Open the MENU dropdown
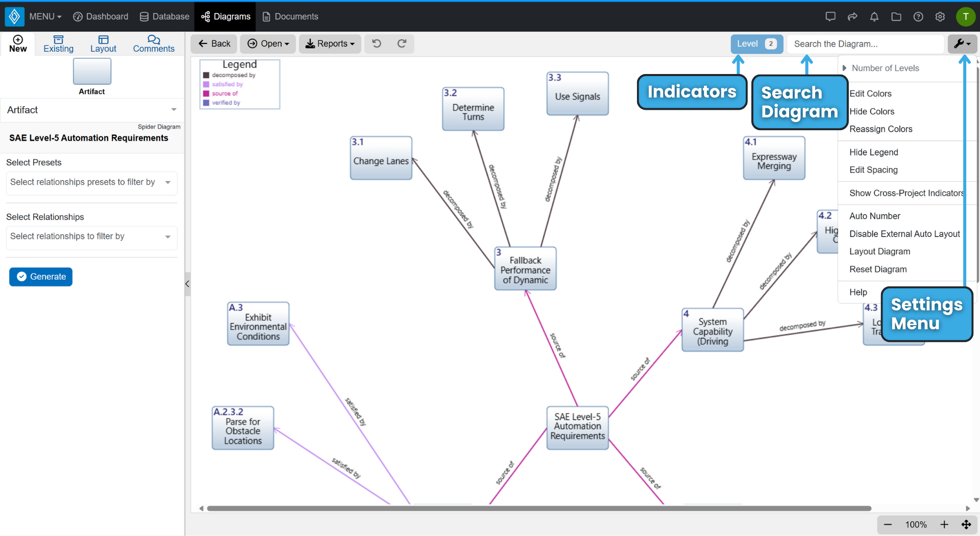The width and height of the screenshot is (980, 536). 45,16
